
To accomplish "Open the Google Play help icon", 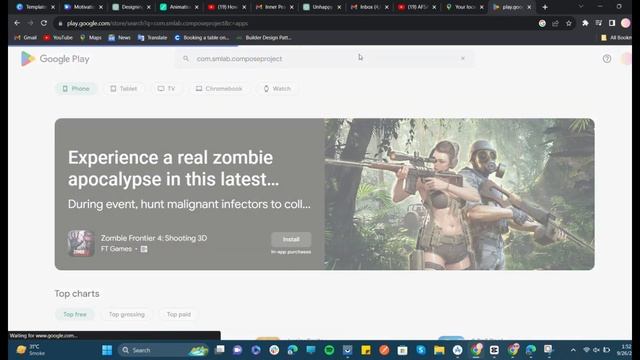I will [x=607, y=59].
